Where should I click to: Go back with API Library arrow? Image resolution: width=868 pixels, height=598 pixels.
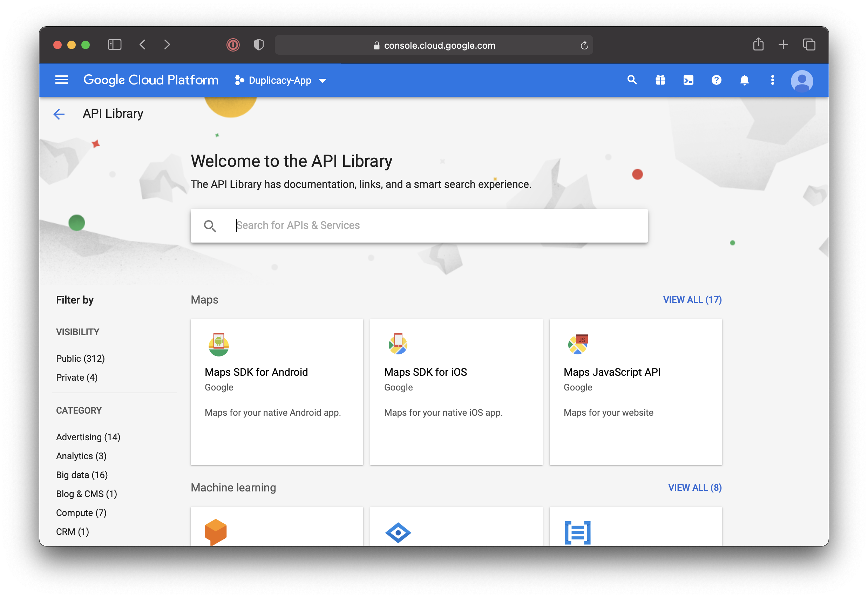[59, 114]
